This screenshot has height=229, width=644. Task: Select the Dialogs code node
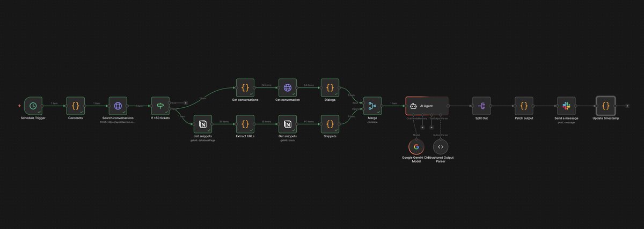point(330,88)
